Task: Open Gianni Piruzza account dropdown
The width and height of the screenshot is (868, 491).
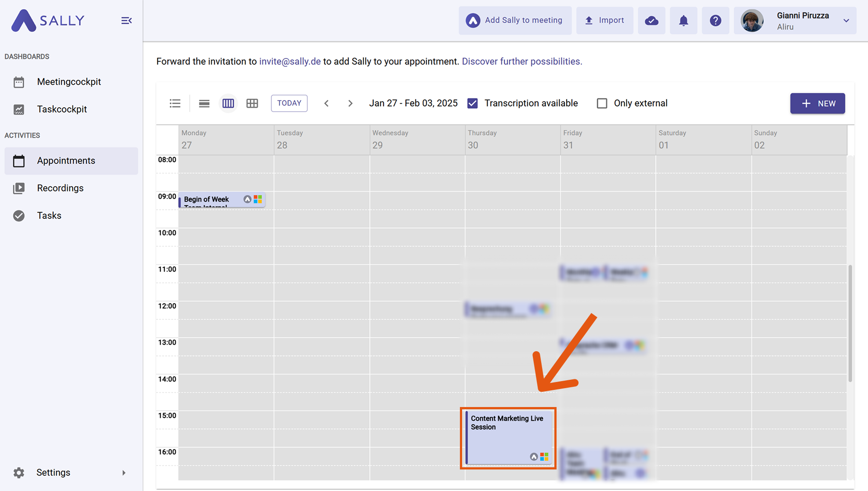Action: click(846, 21)
